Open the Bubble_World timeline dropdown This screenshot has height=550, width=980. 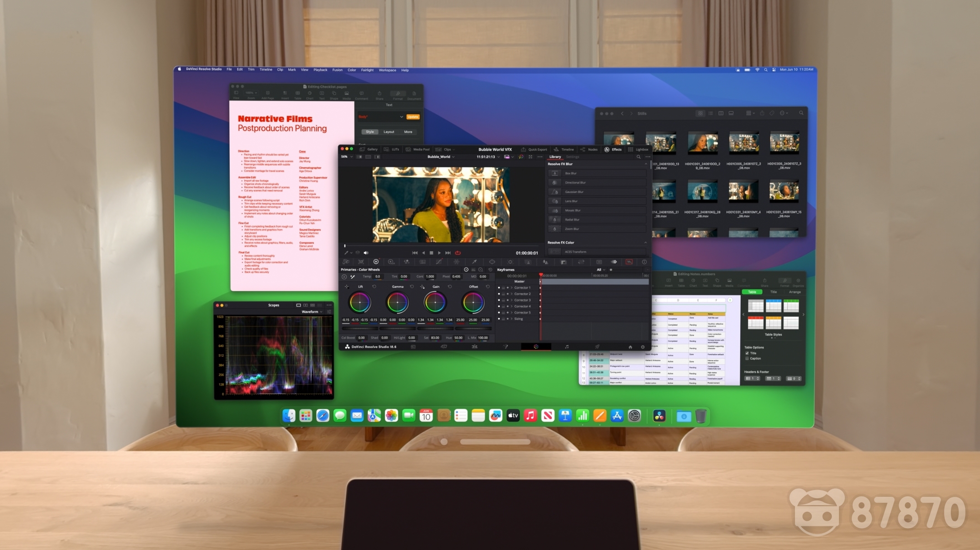[x=441, y=157]
